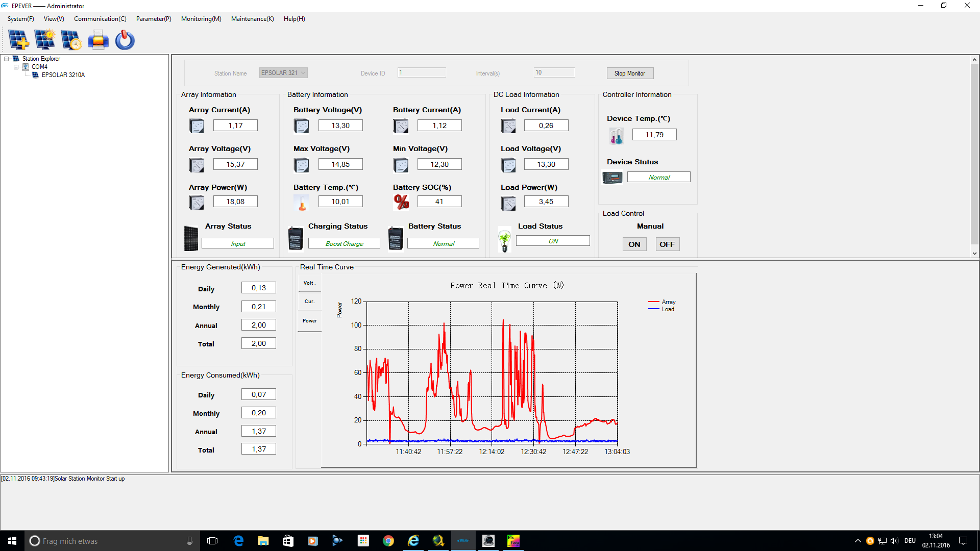Screen dimensions: 980x551
Task: Click the Battery SOC percent icon
Action: click(x=401, y=202)
